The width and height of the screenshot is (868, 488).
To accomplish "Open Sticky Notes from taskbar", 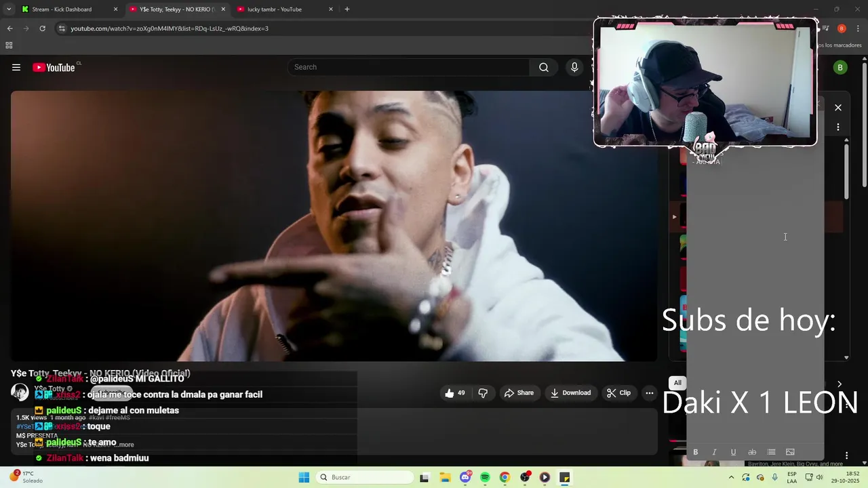I will pyautogui.click(x=564, y=477).
